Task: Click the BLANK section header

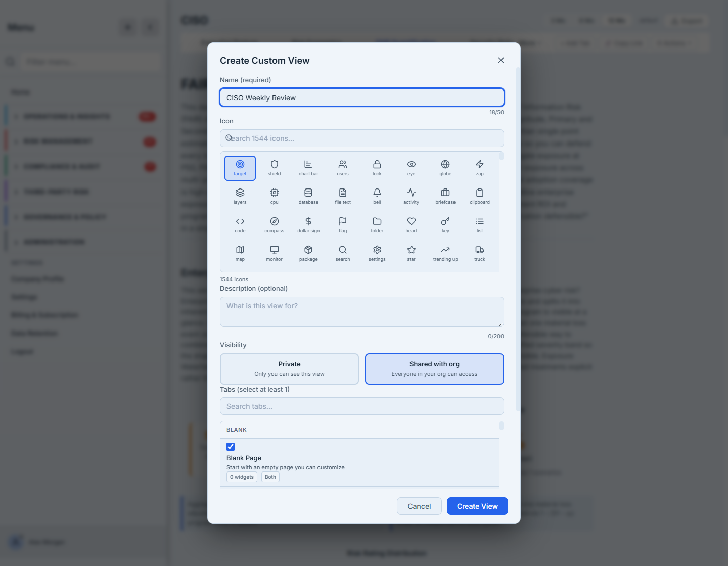Action: tap(360, 430)
